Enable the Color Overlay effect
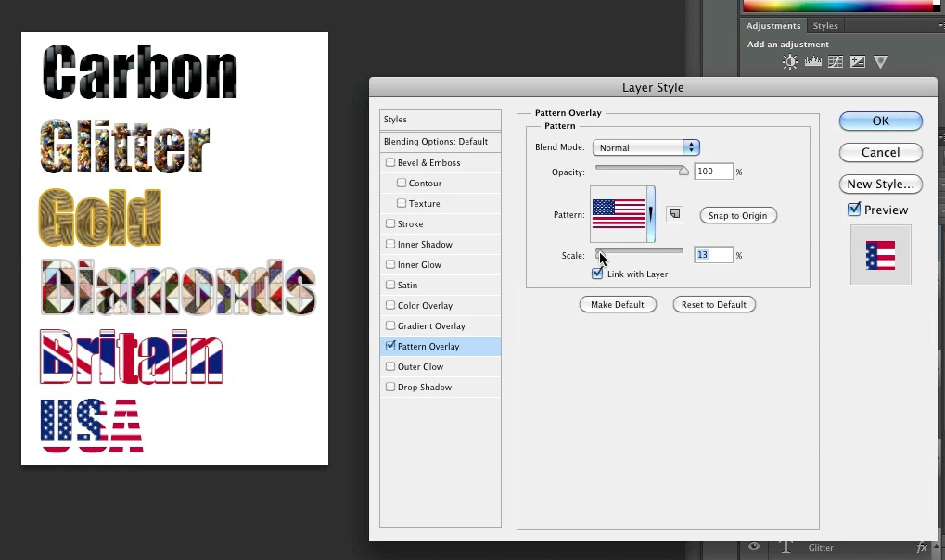945x560 pixels. (390, 305)
